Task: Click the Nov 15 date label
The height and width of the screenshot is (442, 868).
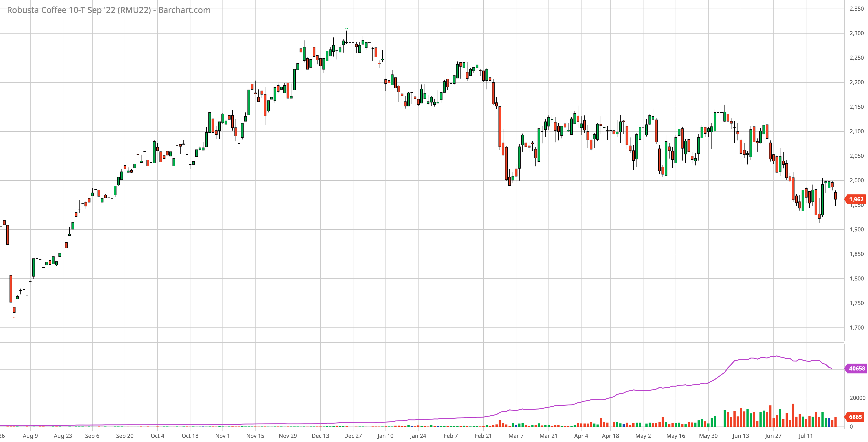Action: click(x=255, y=436)
